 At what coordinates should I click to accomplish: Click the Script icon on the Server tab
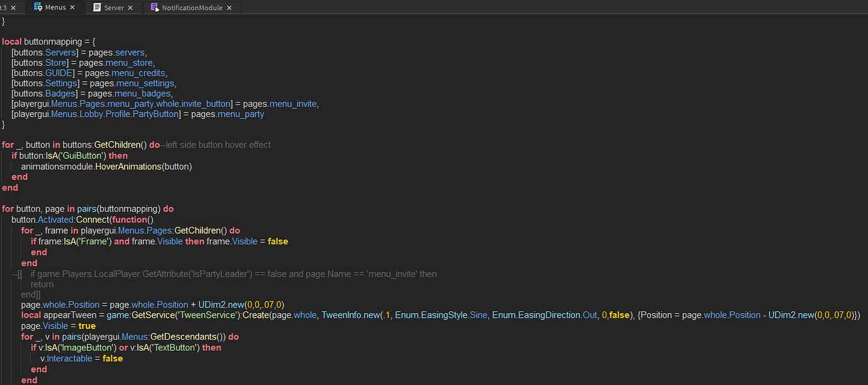(x=97, y=8)
